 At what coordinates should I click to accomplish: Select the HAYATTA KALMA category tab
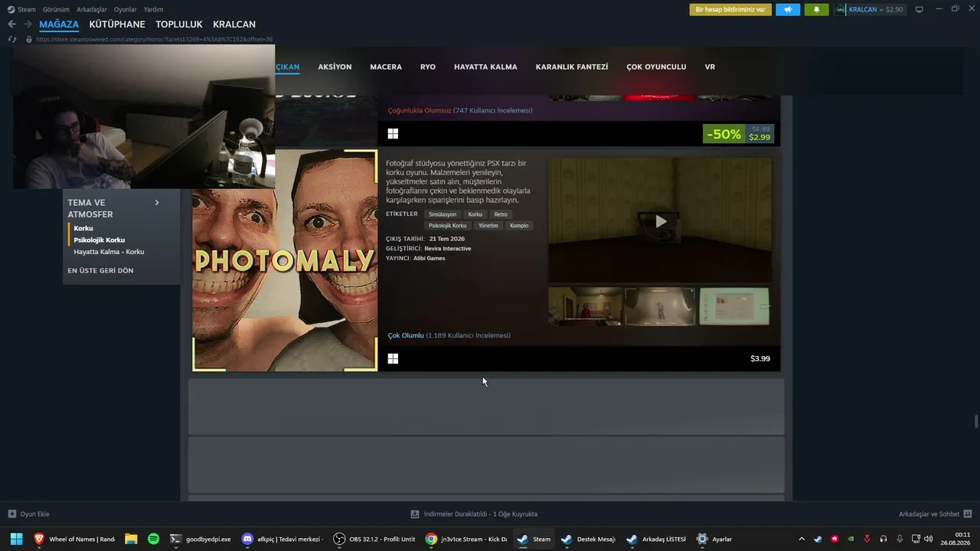[x=485, y=67]
